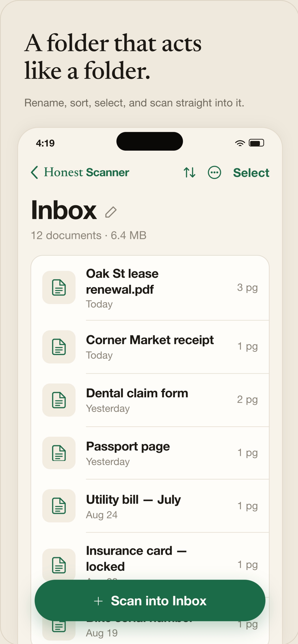Tap the Scan into Inbox button
The image size is (298, 644).
pyautogui.click(x=150, y=600)
